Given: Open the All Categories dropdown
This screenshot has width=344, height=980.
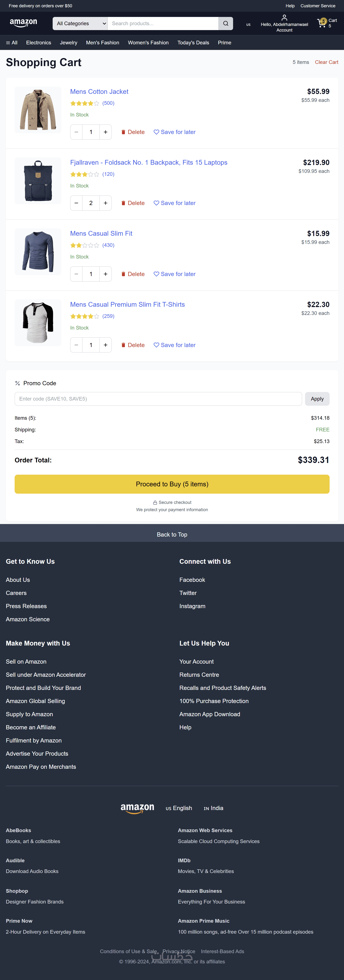Looking at the screenshot, I should [x=80, y=24].
